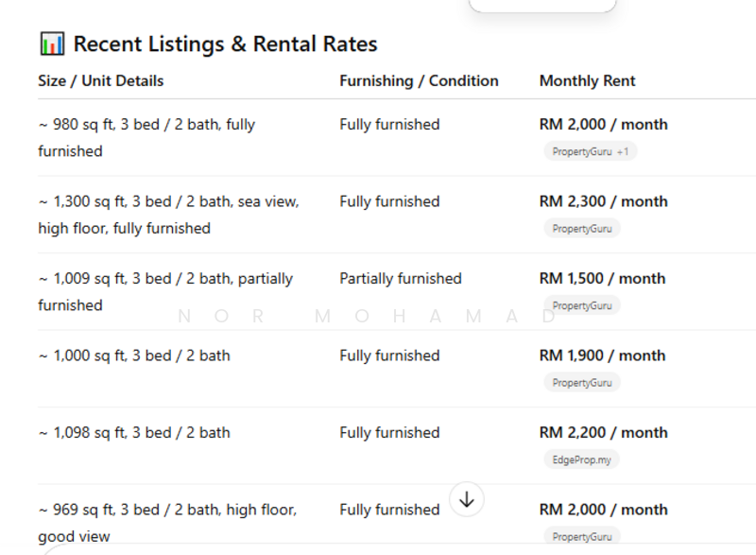Image resolution: width=756 pixels, height=555 pixels.
Task: Open PropertyGuru source under RM 1,900 / month
Action: (x=581, y=383)
